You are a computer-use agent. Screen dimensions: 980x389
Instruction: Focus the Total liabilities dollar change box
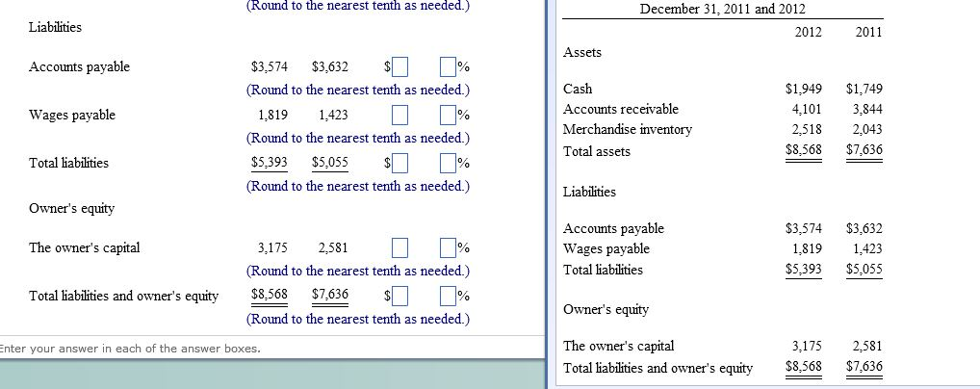click(401, 164)
